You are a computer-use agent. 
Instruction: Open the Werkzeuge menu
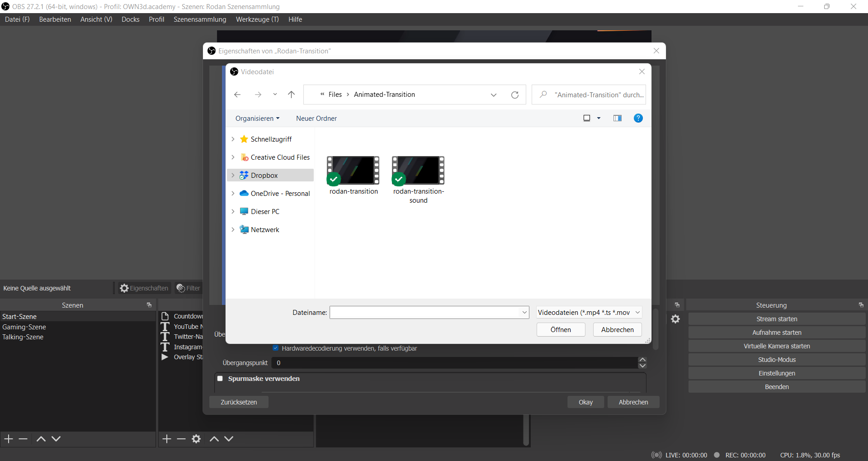tap(257, 19)
